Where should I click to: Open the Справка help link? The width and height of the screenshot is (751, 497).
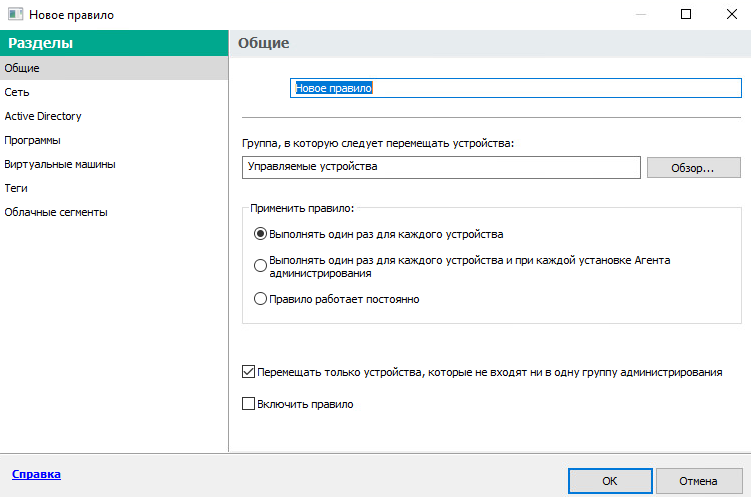tap(36, 474)
